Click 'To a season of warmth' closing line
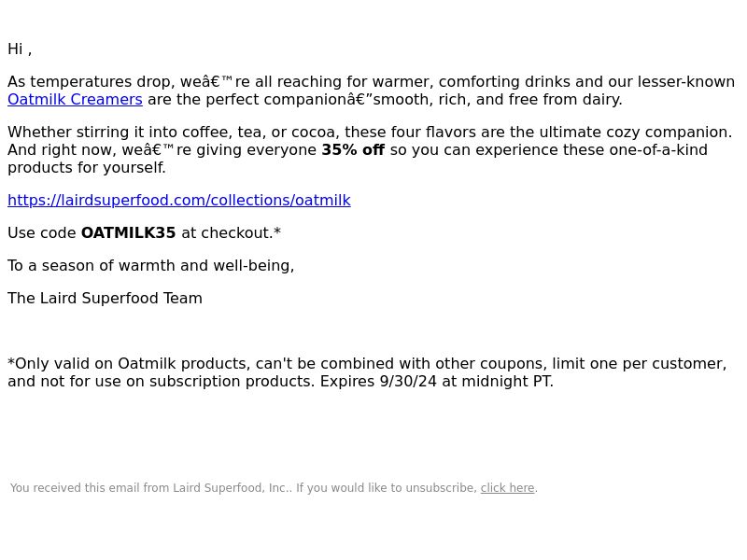 point(151,266)
